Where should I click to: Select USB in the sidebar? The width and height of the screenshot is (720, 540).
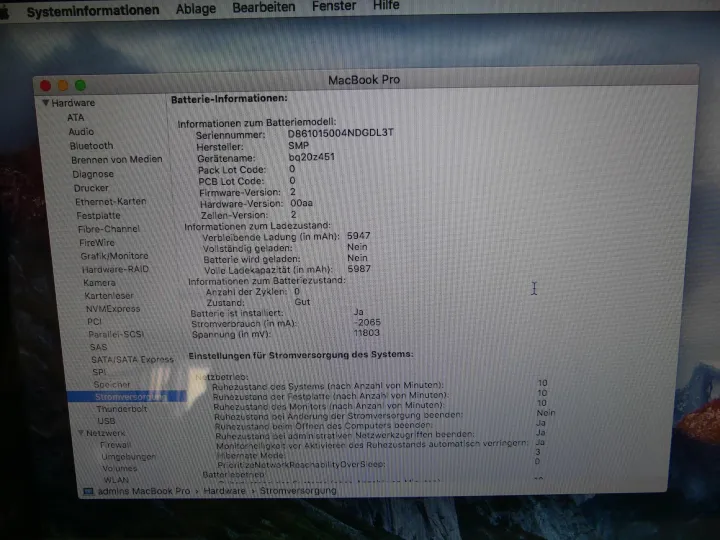106,421
